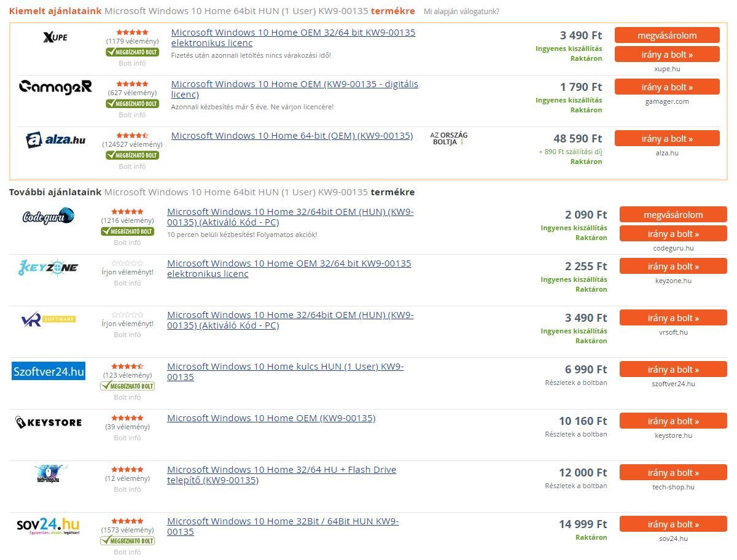Open Codeguru's Windows 10 Home Aktiváló Kód link
737x560 pixels.
[x=291, y=217]
